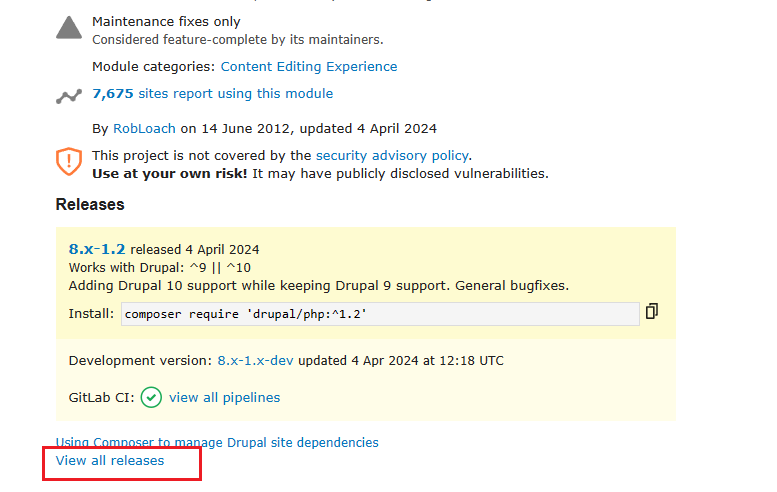Click the copy icon beside composer command
This screenshot has width=777, height=492.
(x=652, y=312)
